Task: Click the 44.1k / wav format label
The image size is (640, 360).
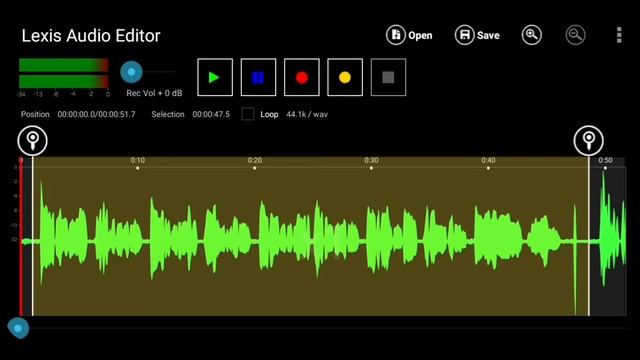Action: coord(307,114)
